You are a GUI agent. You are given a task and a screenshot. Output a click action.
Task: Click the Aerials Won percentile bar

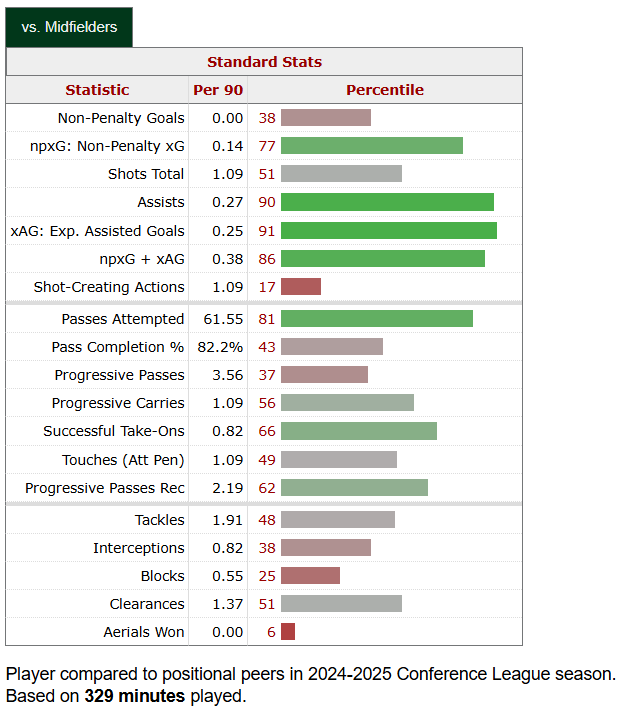point(288,632)
